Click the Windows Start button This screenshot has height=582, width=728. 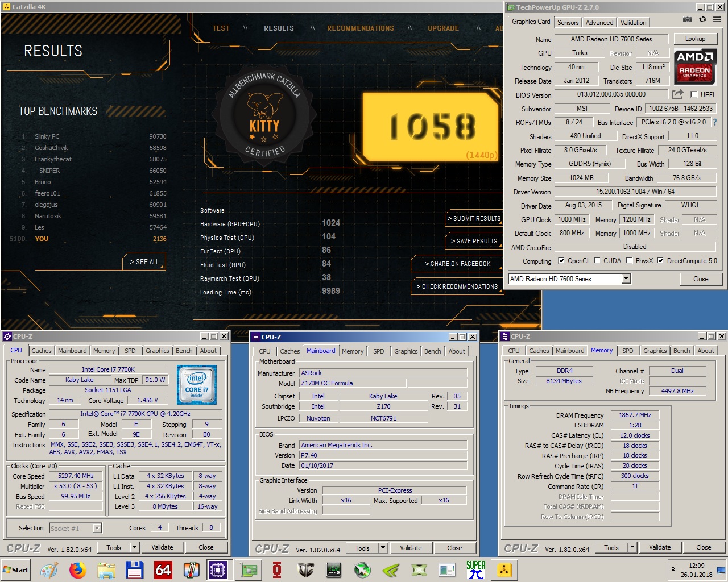[x=16, y=570]
